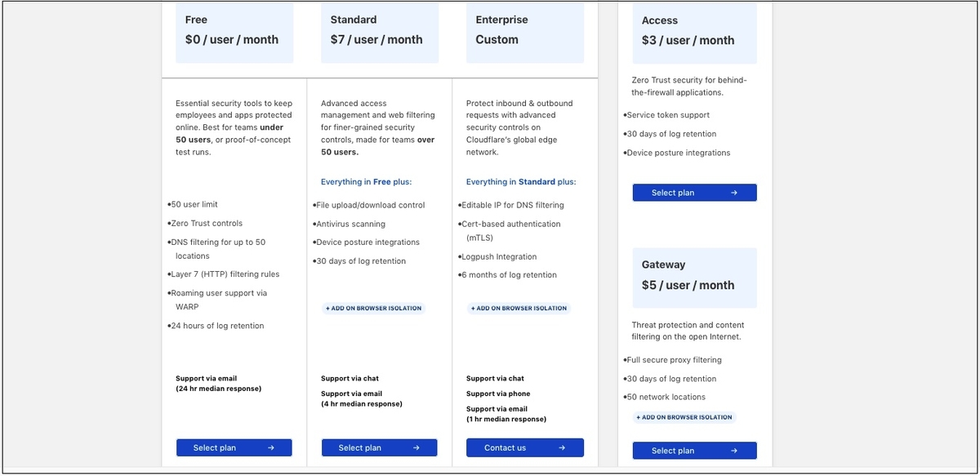The width and height of the screenshot is (980, 476).
Task: Click 'Everything in Standard plus' text
Action: point(521,182)
